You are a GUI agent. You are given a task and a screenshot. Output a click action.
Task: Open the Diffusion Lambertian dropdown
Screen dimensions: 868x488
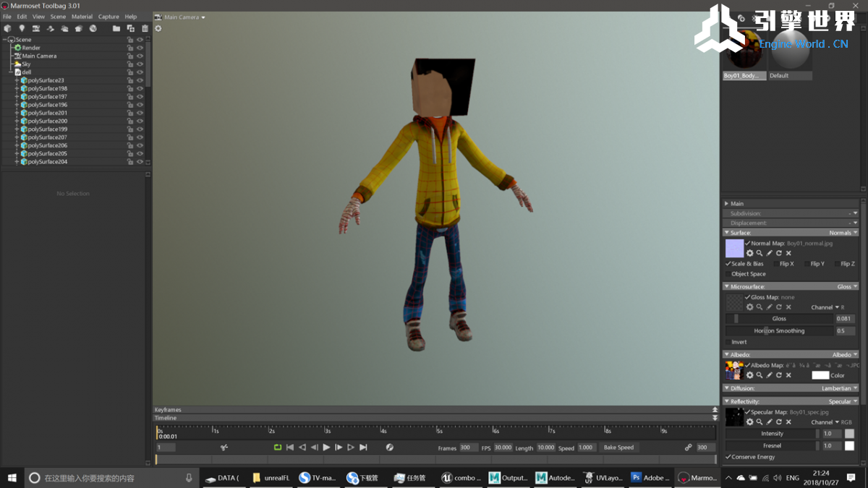pos(839,388)
